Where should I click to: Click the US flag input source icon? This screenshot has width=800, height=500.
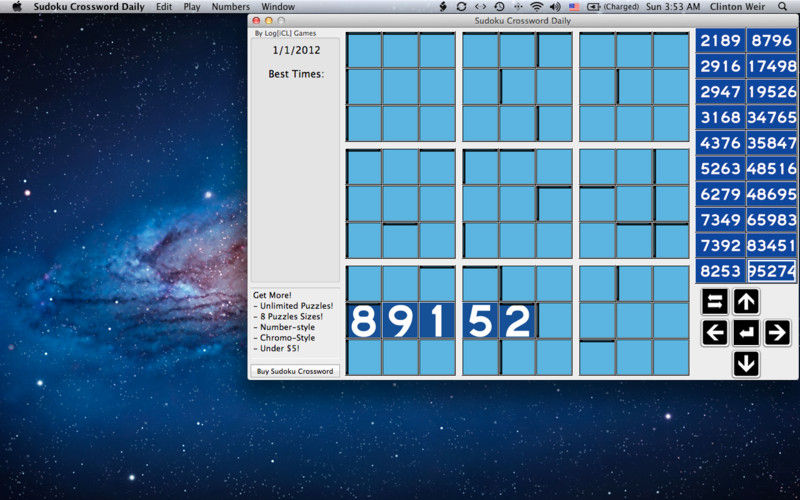click(x=574, y=7)
